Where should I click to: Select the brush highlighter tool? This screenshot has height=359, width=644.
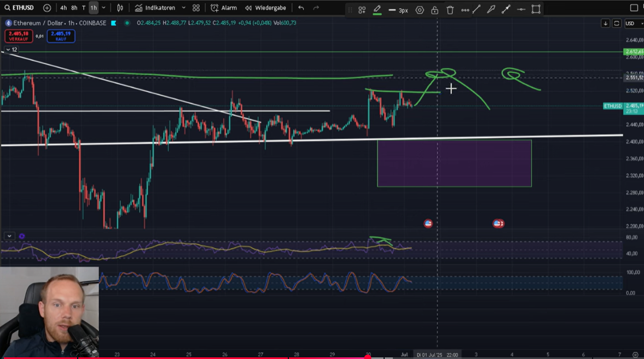[491, 9]
